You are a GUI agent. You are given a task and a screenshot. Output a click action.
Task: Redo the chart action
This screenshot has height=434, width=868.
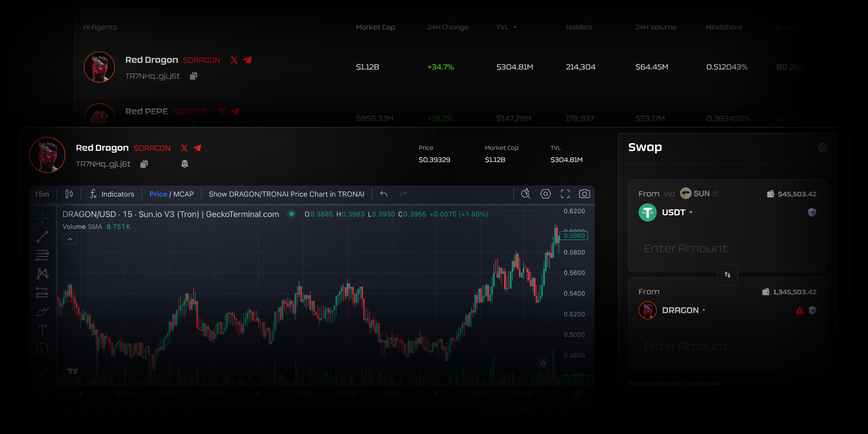click(403, 194)
